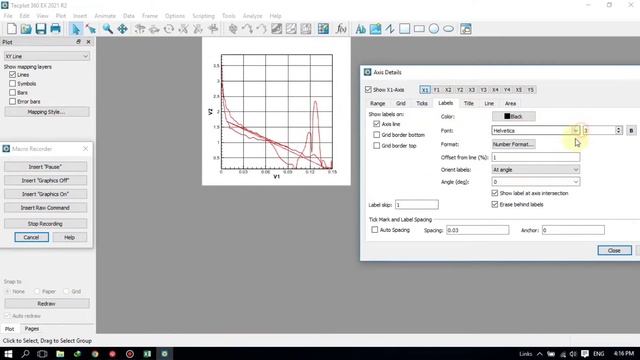Switch to the Area tab

point(510,103)
